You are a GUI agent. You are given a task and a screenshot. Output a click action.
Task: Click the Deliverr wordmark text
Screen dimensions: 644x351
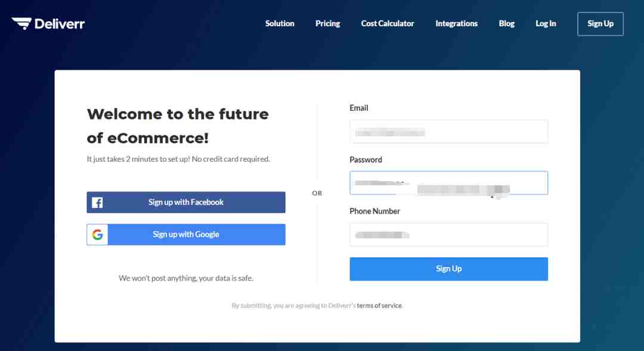[60, 24]
